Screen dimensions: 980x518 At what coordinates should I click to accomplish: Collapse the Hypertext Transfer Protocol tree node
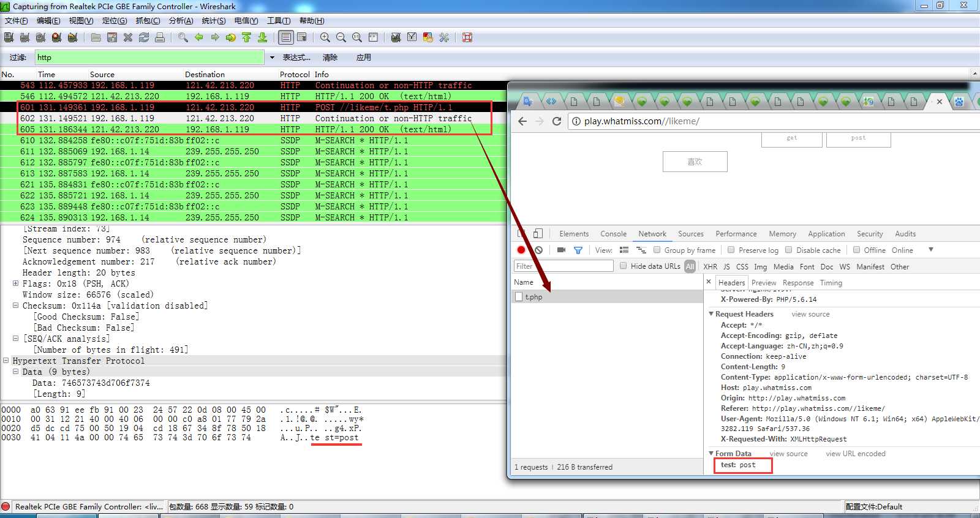(x=6, y=361)
